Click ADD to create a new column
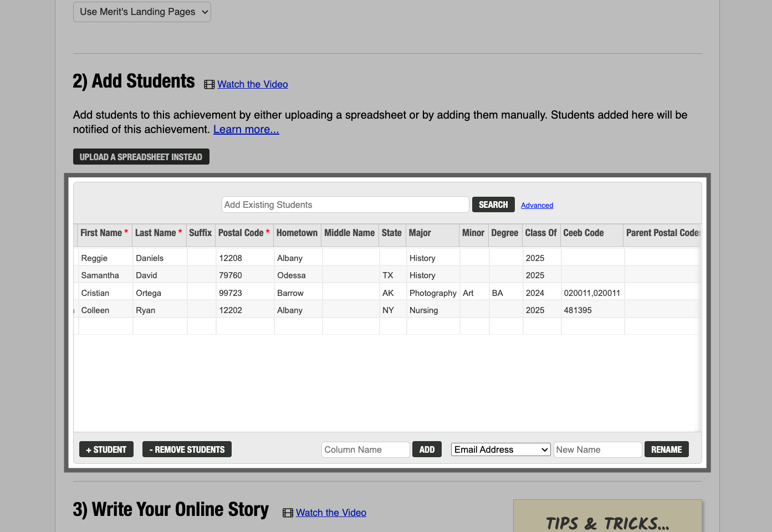The width and height of the screenshot is (772, 532). pyautogui.click(x=427, y=449)
